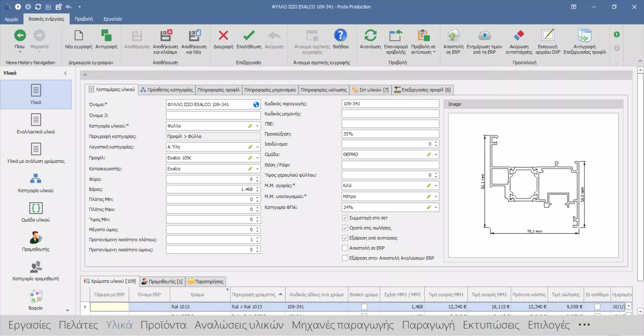Click the green Πίσω back arrow icon

coord(20,36)
